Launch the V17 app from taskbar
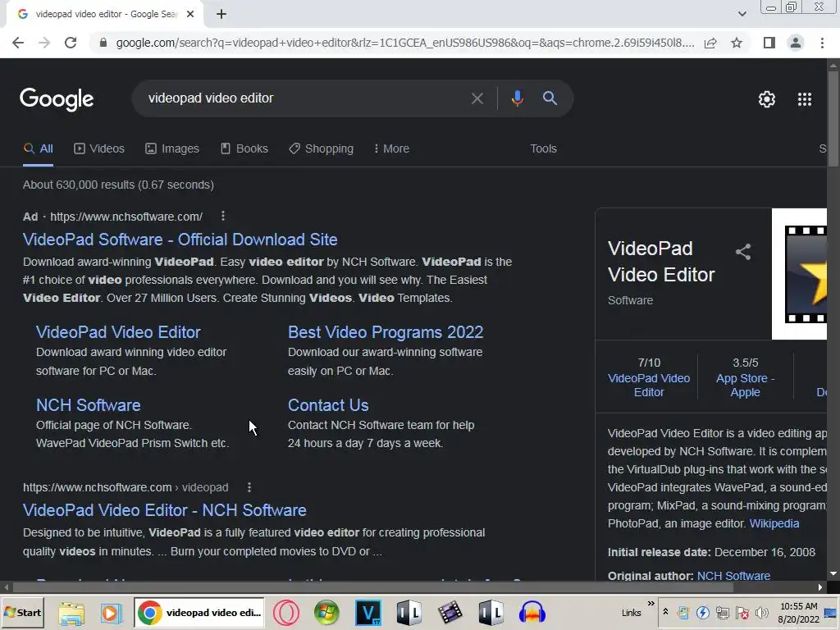Screen dimensions: 840x630 tap(368, 613)
